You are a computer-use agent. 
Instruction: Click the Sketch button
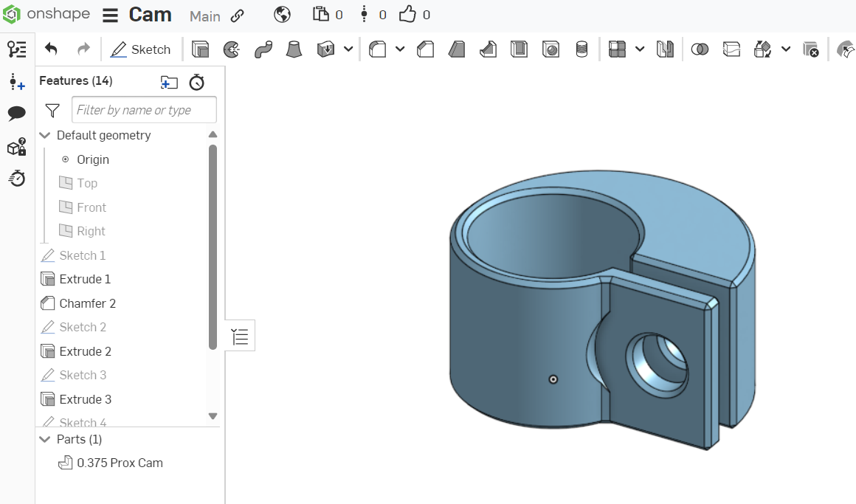[x=140, y=49]
